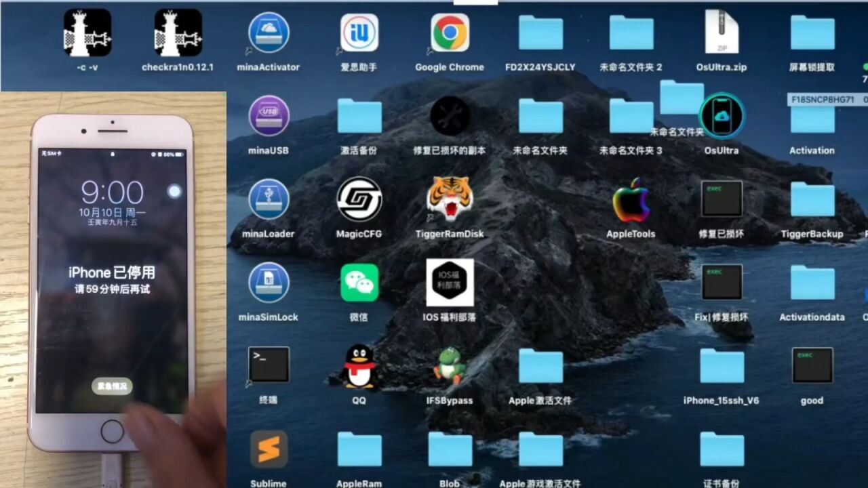Select 修复已损坏 exec file

722,199
